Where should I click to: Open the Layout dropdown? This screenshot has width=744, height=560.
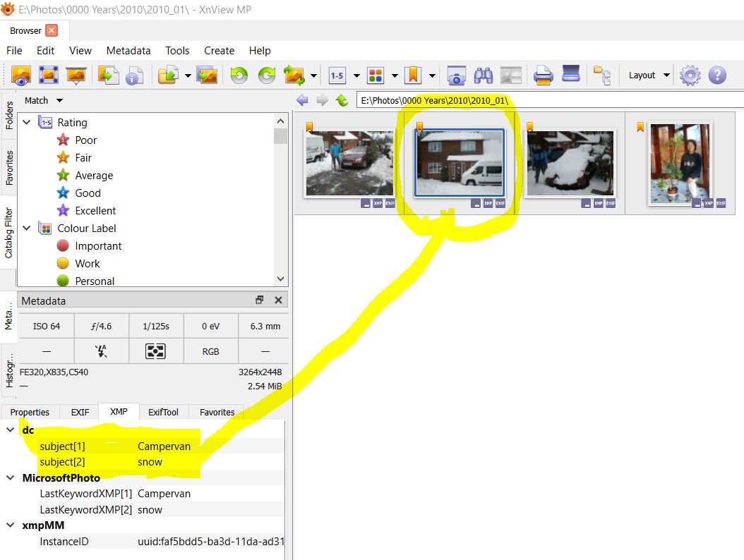point(649,75)
